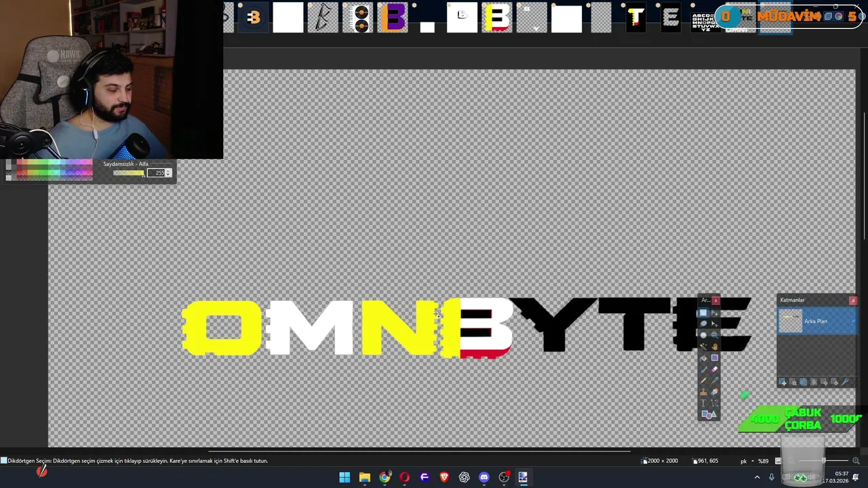The width and height of the screenshot is (868, 488).
Task: Select the Recolor tool
Action: tap(715, 392)
